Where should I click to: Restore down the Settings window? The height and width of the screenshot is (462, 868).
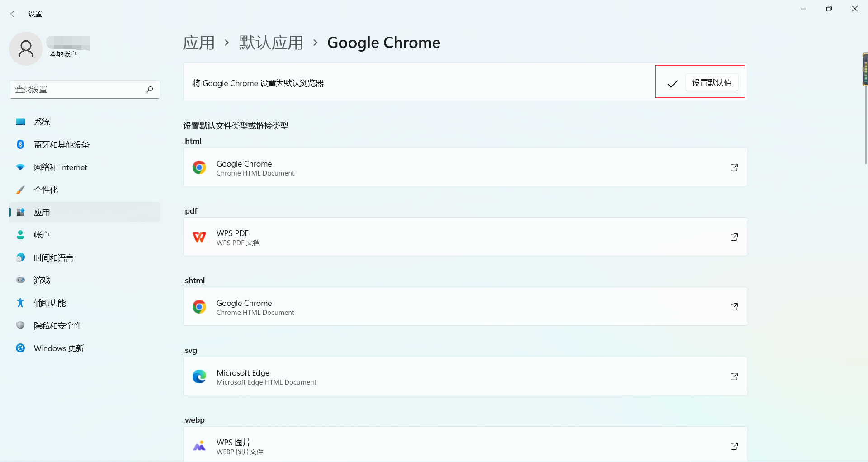pyautogui.click(x=829, y=9)
